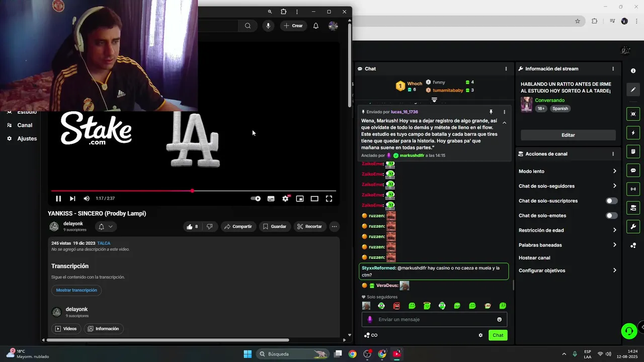Open Acciones de canal three-dot menu
The image size is (644, 362).
click(613, 154)
